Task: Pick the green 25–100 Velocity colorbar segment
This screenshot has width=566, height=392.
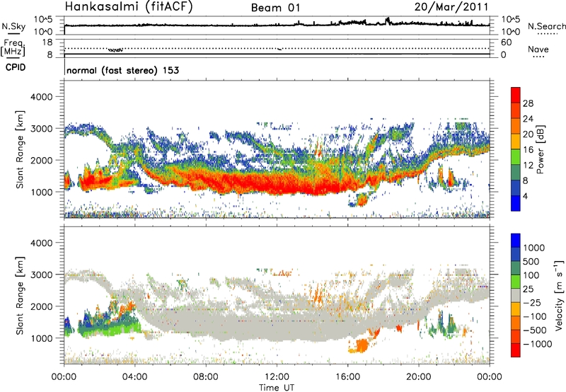Action: pyautogui.click(x=516, y=282)
